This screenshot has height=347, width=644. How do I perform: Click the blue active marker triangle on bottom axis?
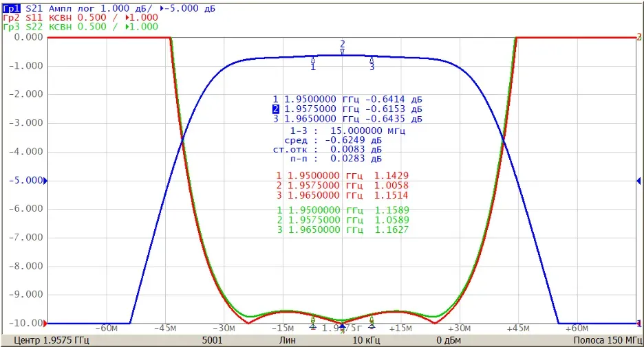tap(342, 326)
